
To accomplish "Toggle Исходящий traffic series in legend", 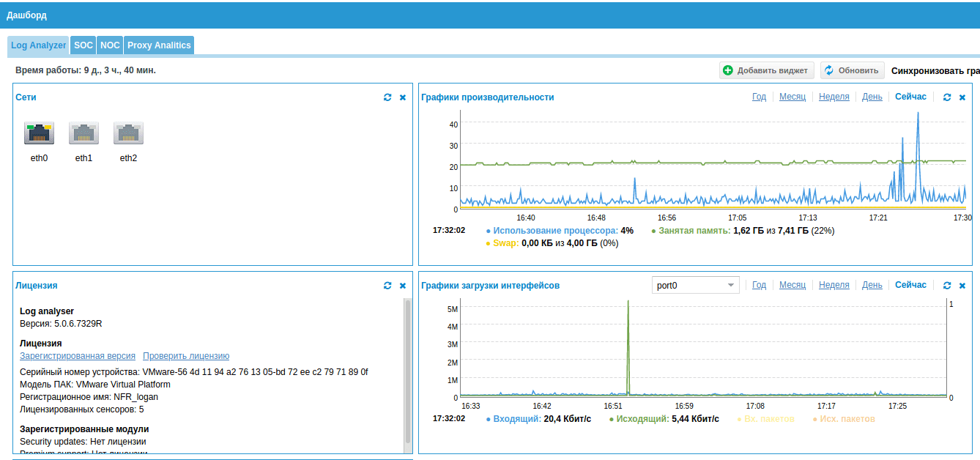I will tap(664, 419).
